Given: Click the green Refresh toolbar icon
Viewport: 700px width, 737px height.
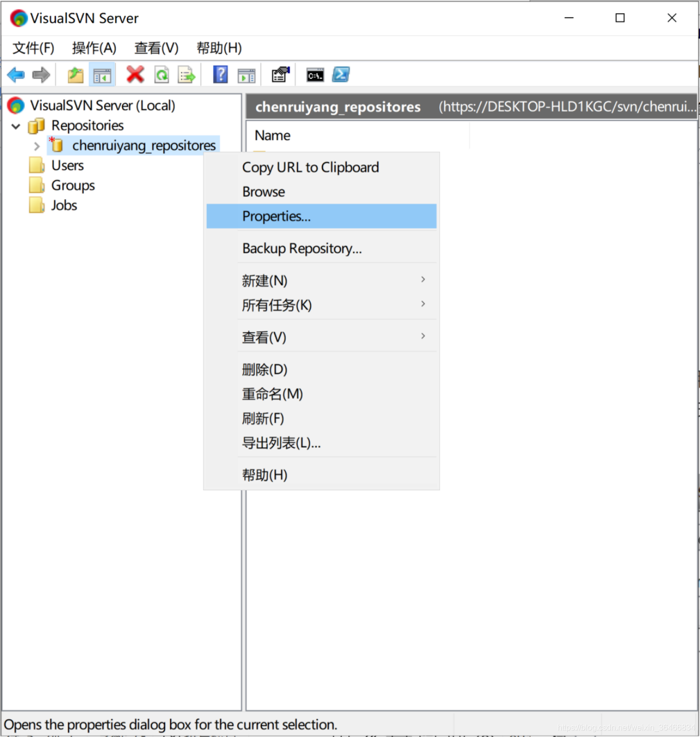Looking at the screenshot, I should 161,75.
